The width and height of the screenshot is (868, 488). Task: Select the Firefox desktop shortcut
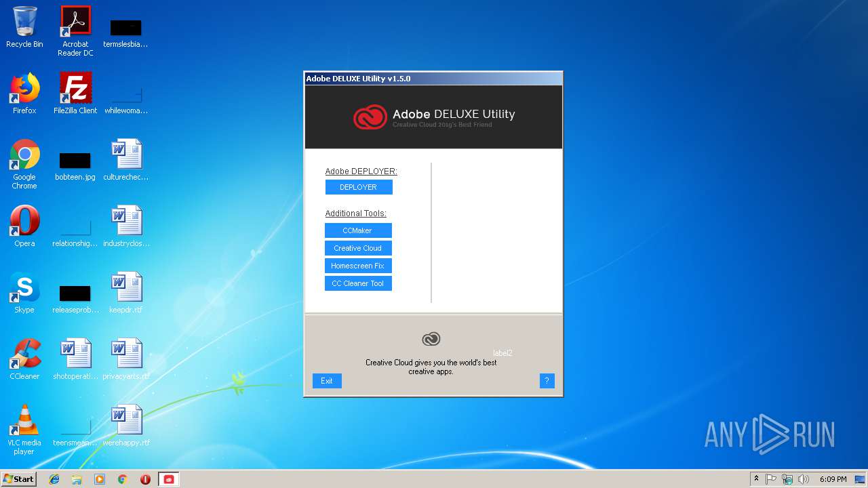pos(24,94)
